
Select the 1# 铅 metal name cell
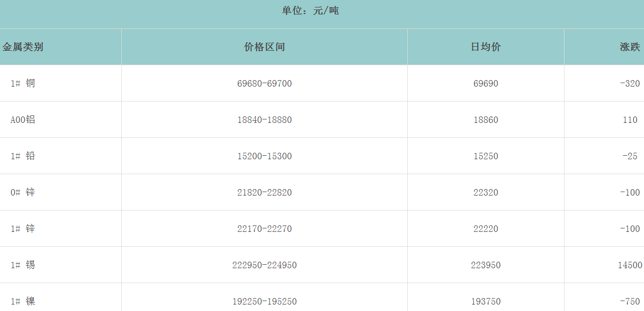(x=23, y=156)
